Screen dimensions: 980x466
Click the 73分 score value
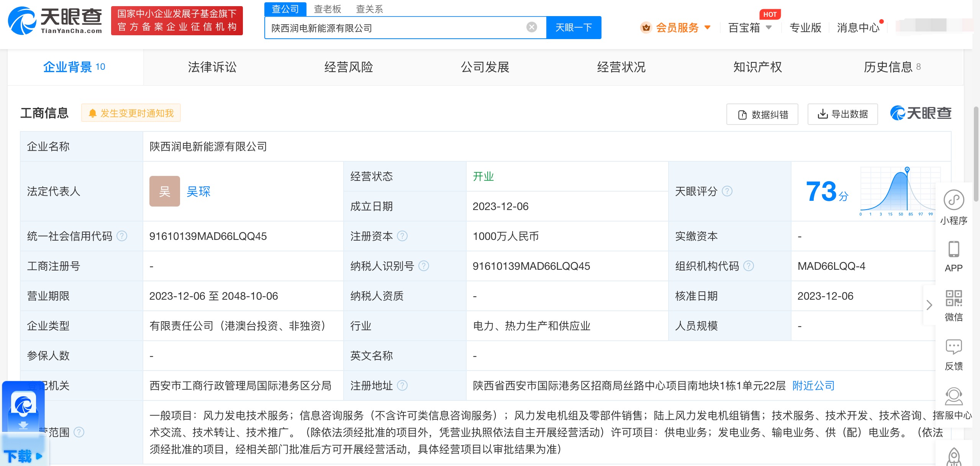pyautogui.click(x=827, y=191)
